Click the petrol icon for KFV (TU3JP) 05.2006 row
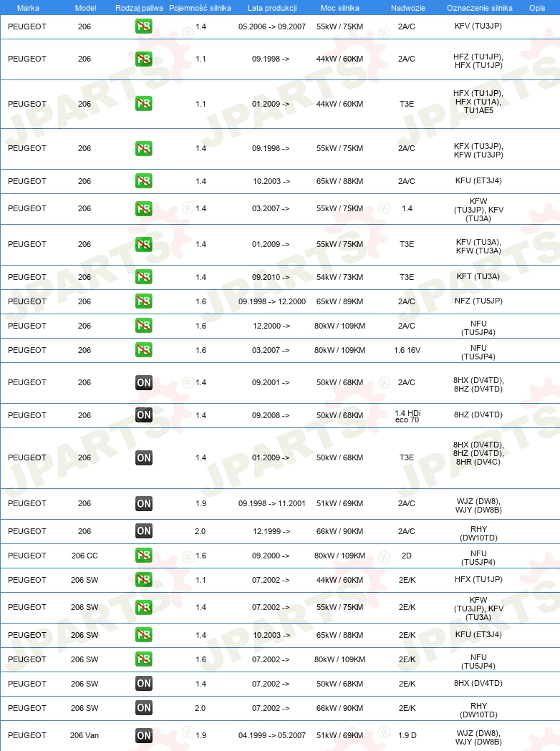The width and height of the screenshot is (560, 751). click(144, 26)
